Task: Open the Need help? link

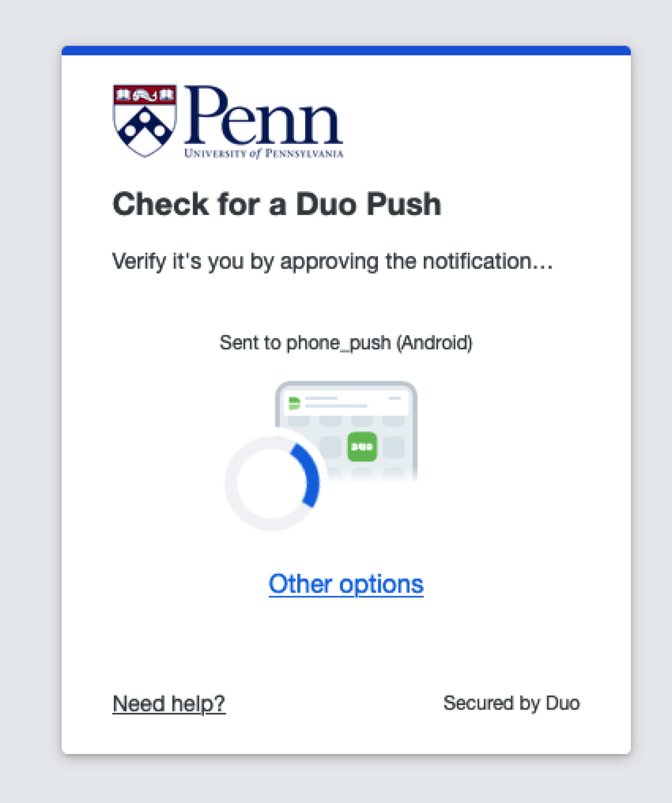Action: pyautogui.click(x=169, y=703)
